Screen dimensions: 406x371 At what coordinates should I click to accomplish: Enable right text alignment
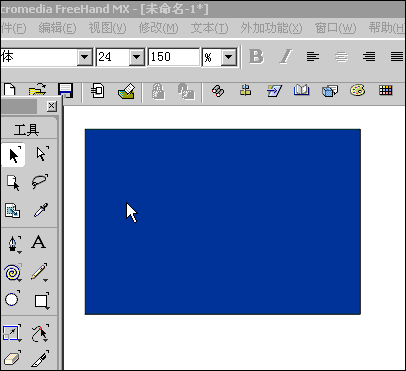click(369, 57)
